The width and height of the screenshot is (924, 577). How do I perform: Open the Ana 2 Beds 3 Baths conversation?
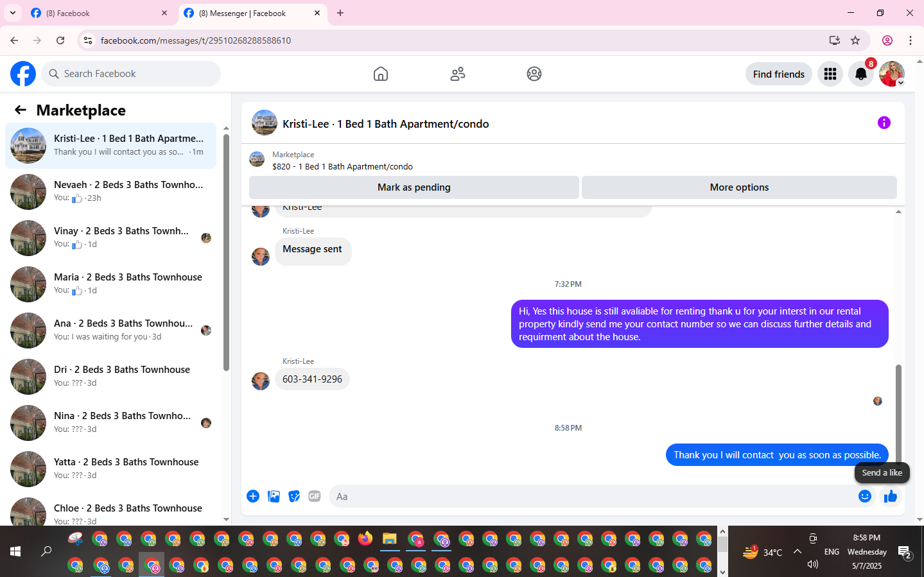point(110,330)
